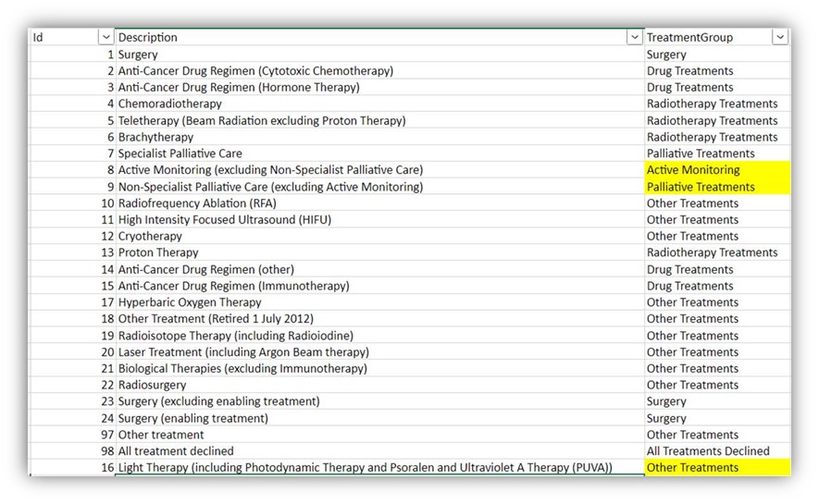Select the 'Proton Therapy' description cell
The height and width of the screenshot is (504, 819).
(x=379, y=252)
